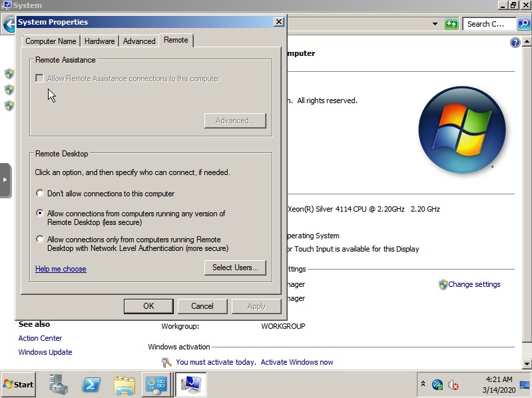Open the Action Center link
This screenshot has width=532, height=398.
[x=40, y=338]
